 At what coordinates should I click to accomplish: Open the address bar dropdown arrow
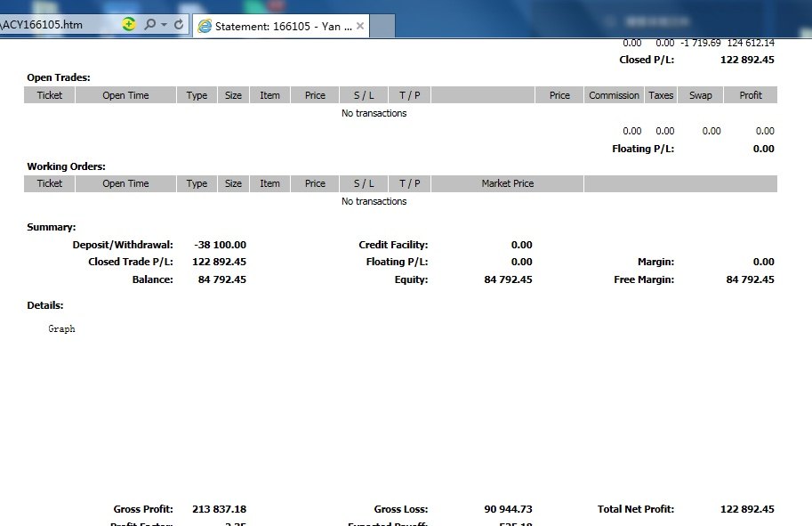164,25
